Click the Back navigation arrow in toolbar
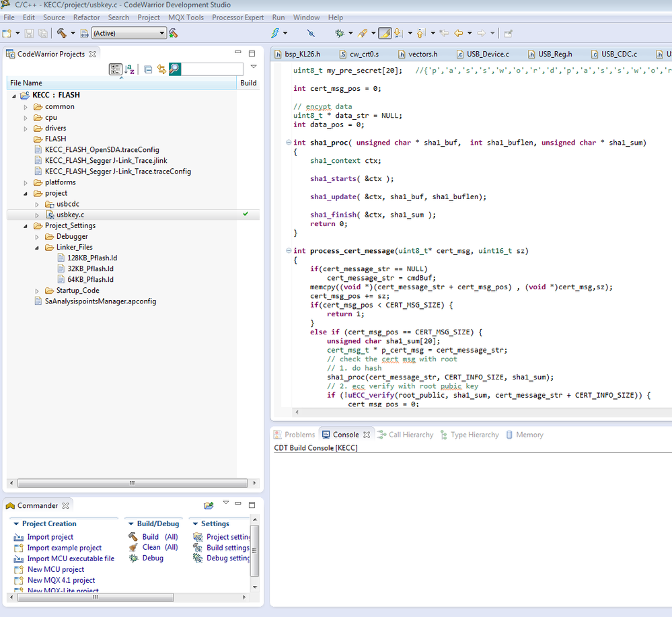Image resolution: width=672 pixels, height=617 pixels. click(x=459, y=33)
